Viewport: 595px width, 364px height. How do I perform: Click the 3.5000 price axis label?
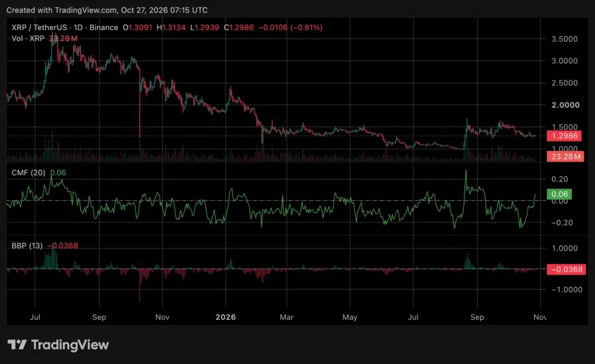point(564,39)
